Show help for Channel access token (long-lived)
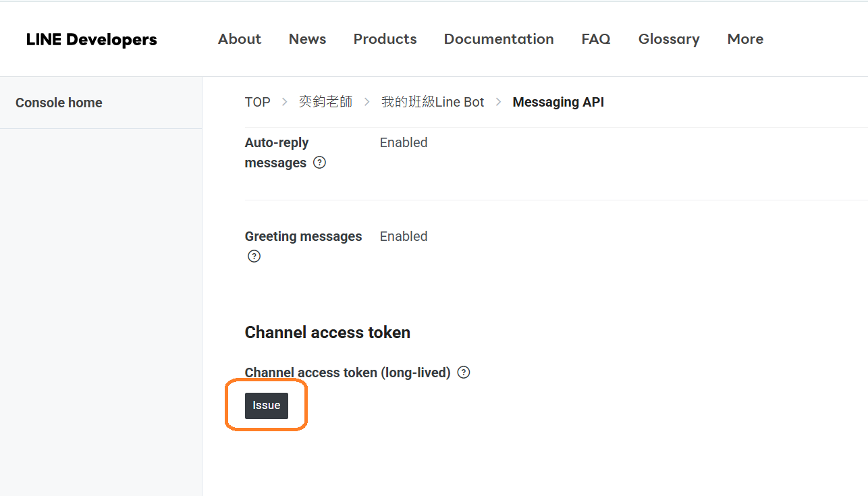868x496 pixels. coord(464,373)
